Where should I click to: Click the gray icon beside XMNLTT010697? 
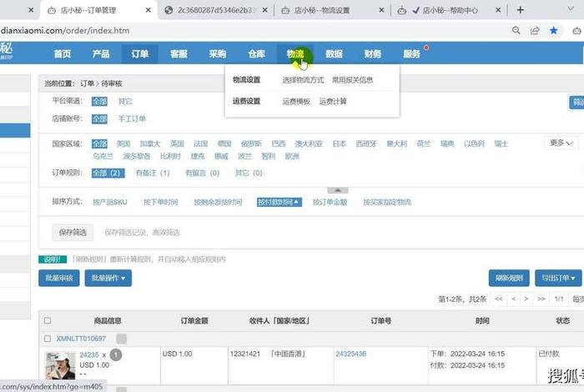[122, 339]
